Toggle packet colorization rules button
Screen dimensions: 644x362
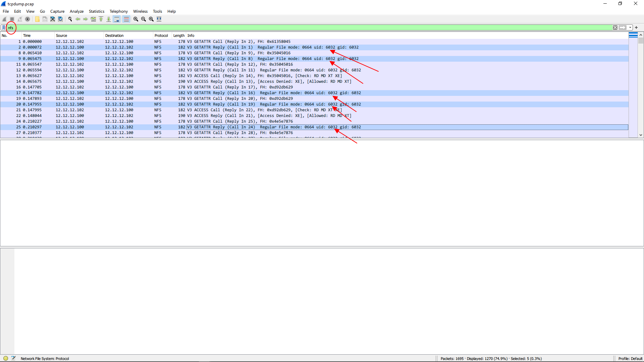coord(126,19)
